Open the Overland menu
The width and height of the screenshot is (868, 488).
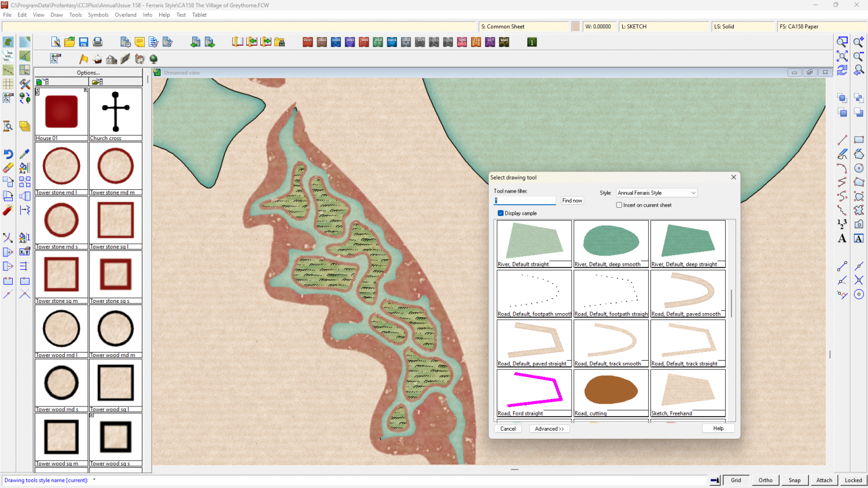[x=126, y=15]
